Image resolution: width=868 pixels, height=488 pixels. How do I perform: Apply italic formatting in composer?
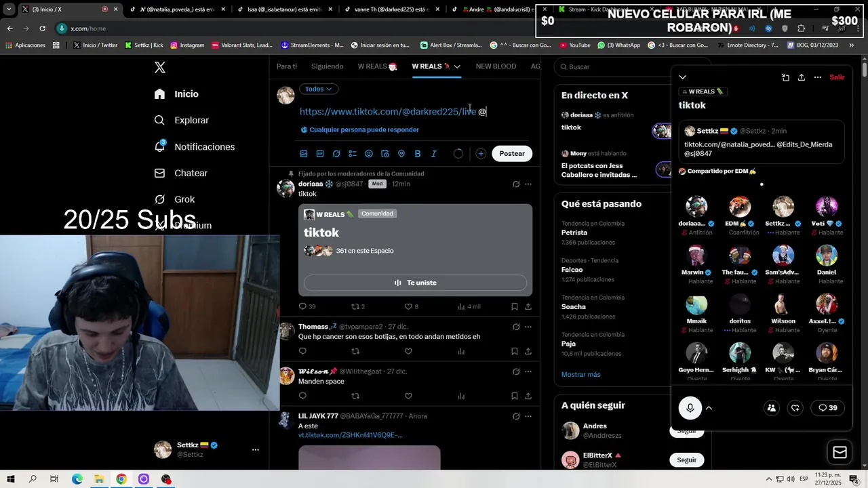coord(434,154)
